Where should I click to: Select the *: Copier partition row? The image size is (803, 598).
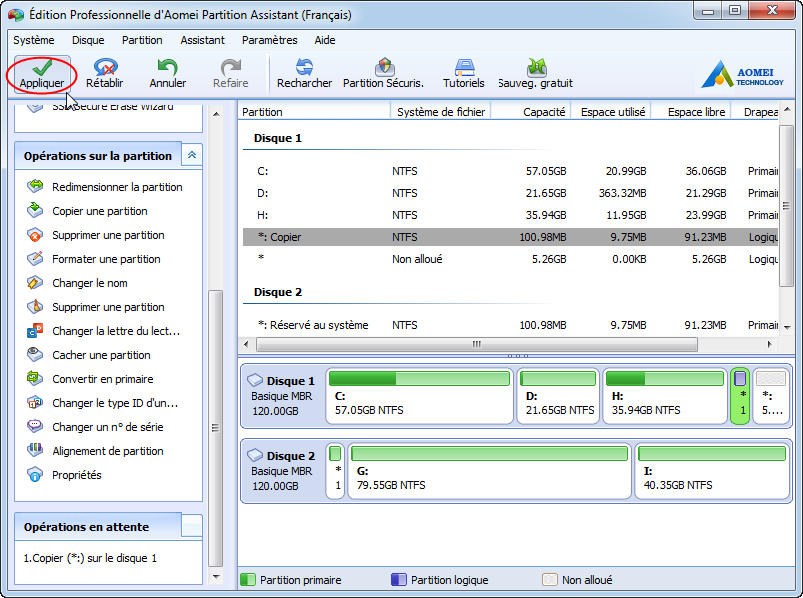[511, 237]
